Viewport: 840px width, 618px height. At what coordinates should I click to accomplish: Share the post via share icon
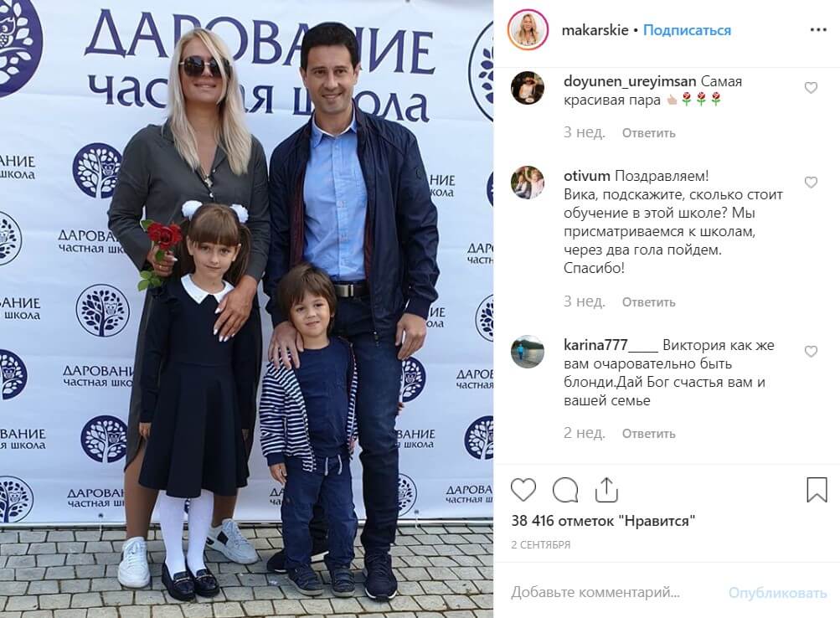coord(606,490)
